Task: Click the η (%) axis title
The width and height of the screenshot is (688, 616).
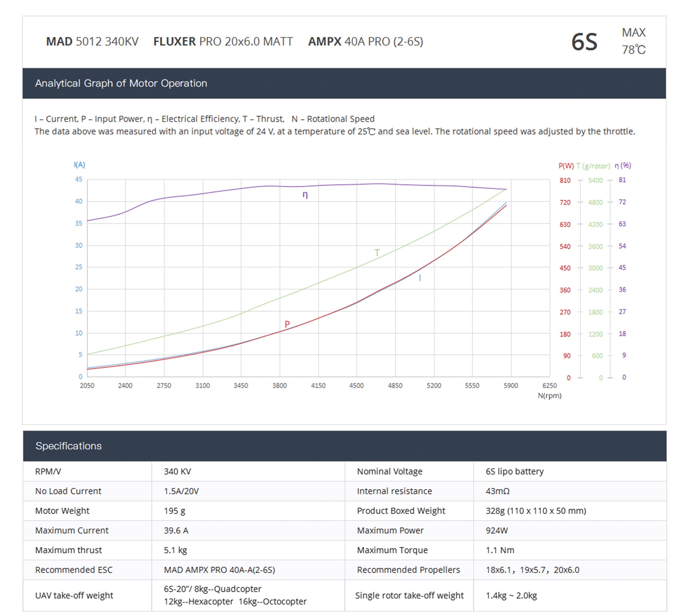Action: click(623, 165)
